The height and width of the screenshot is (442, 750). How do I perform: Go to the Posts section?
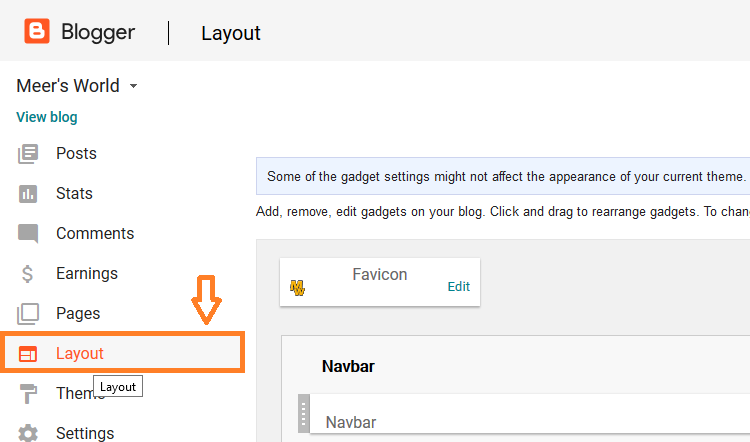[x=76, y=154]
